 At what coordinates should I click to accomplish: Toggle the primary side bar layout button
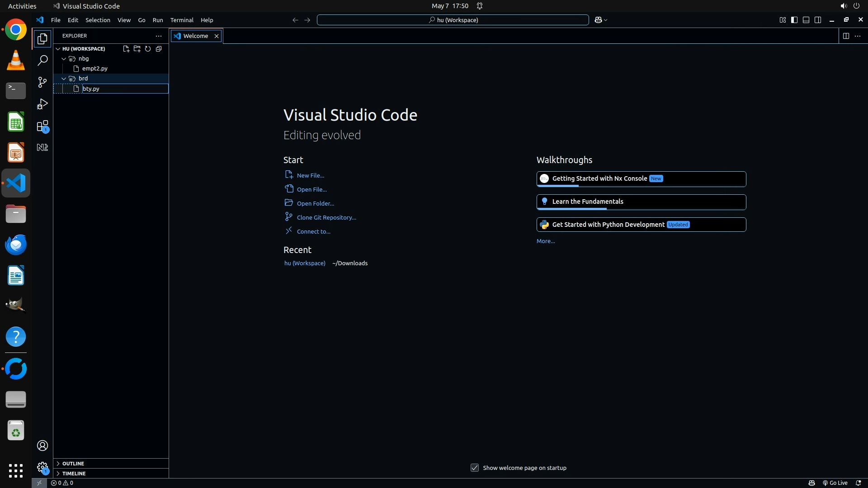tap(794, 20)
